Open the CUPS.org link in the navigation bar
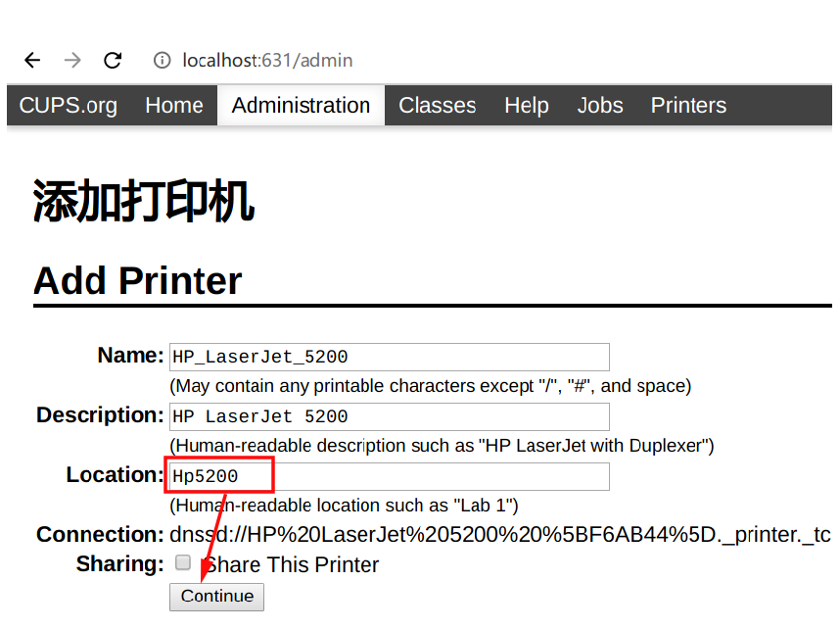The width and height of the screenshot is (840, 629). [x=69, y=106]
